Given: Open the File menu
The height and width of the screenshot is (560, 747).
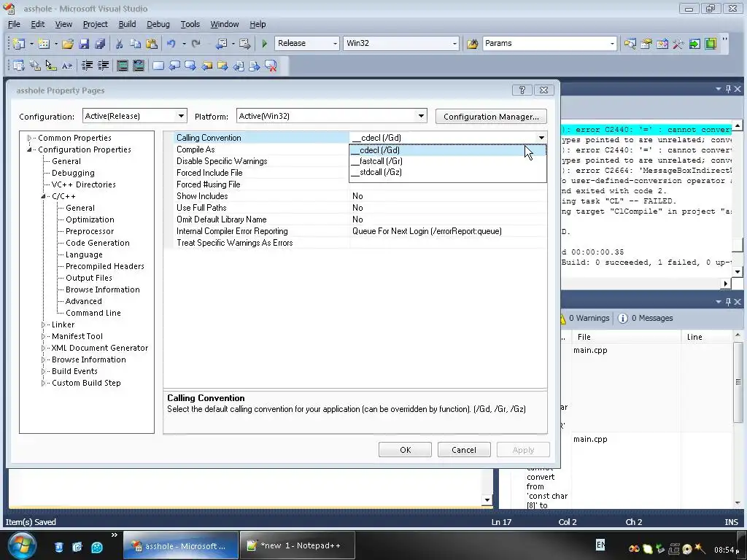Looking at the screenshot, I should click(x=14, y=24).
